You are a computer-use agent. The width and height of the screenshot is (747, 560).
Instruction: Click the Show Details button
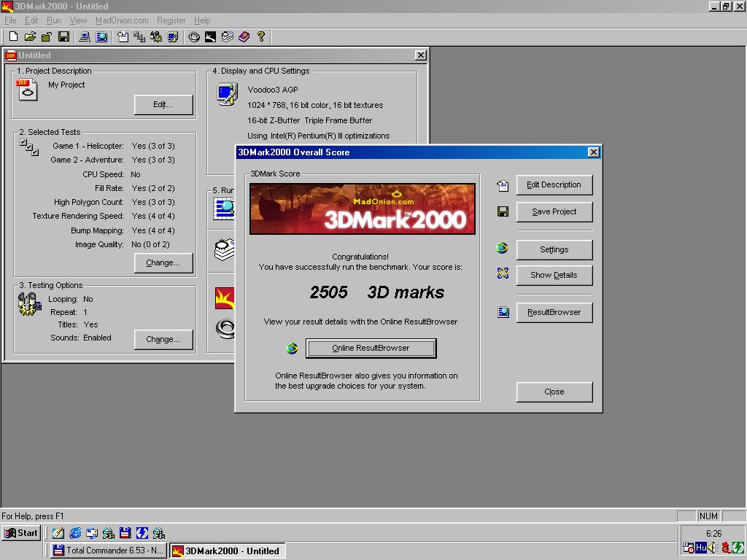[x=554, y=275]
